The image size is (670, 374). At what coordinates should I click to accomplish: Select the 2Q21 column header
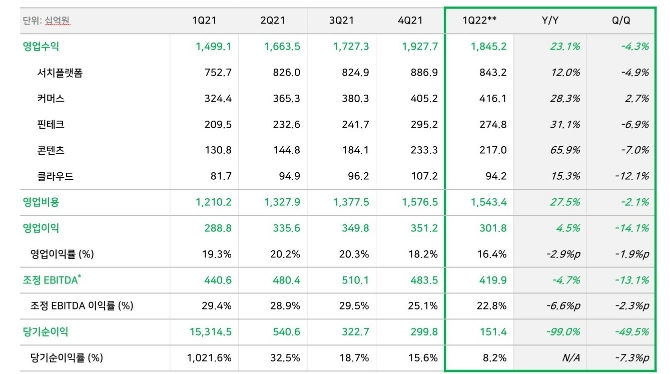273,21
